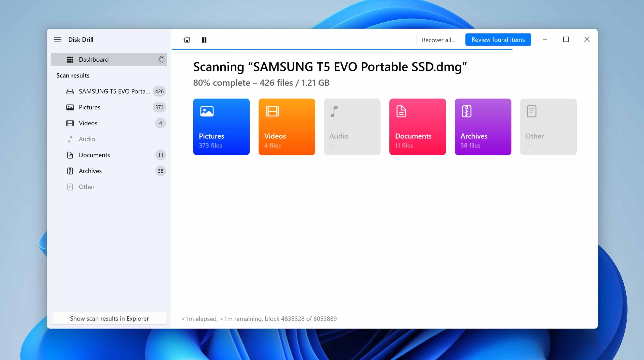This screenshot has height=360, width=644.
Task: Go to home screen icon
Action: [187, 39]
